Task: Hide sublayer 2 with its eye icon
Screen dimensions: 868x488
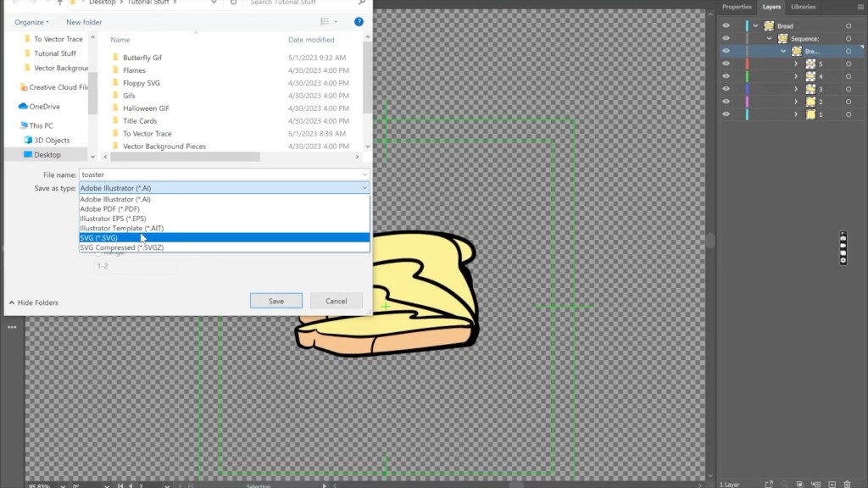Action: click(726, 102)
